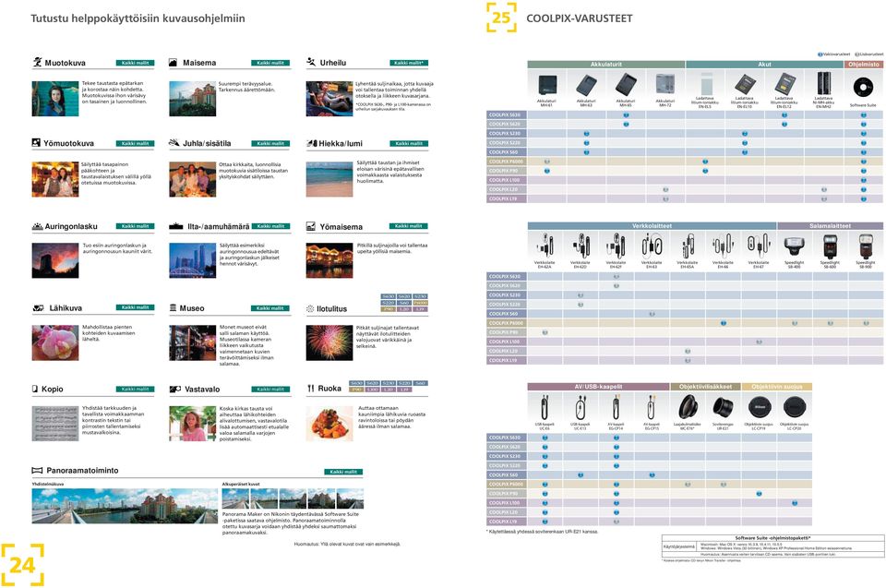Click the Yömaisema night landscape icon
The image size is (886, 588).
(x=310, y=227)
